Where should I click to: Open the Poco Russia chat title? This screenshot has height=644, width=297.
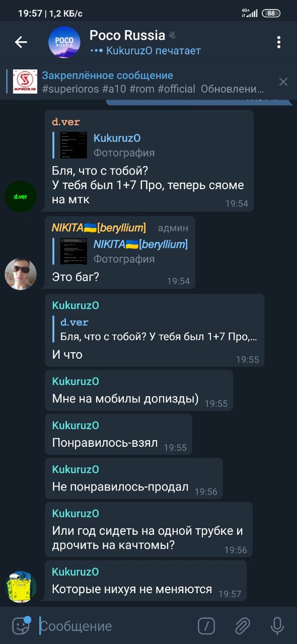click(127, 35)
